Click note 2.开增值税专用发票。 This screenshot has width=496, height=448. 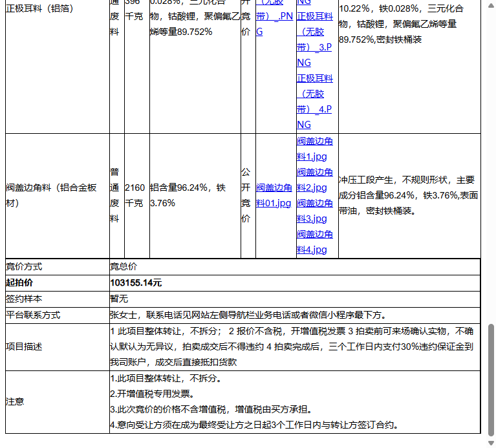pyautogui.click(x=153, y=394)
